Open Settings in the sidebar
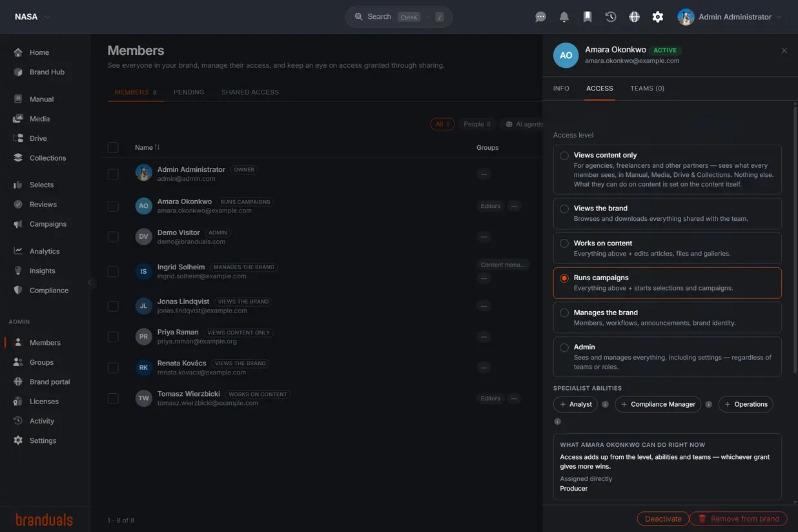 click(x=43, y=440)
